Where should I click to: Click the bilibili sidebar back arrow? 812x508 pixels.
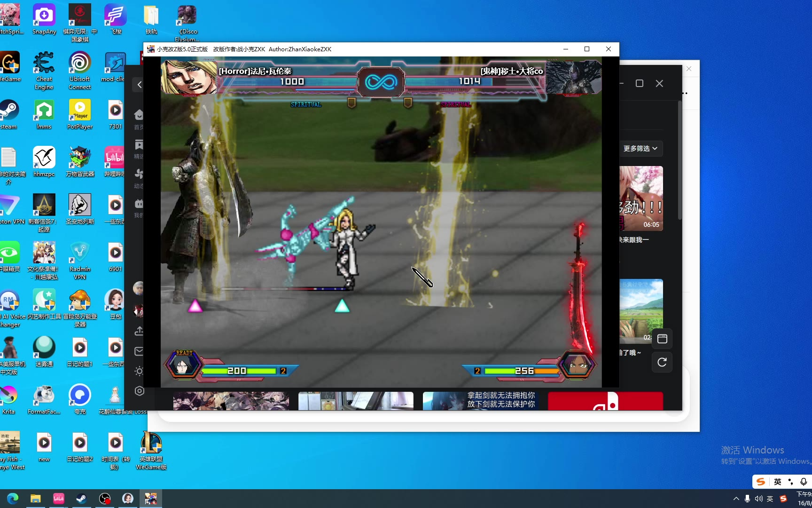(140, 85)
